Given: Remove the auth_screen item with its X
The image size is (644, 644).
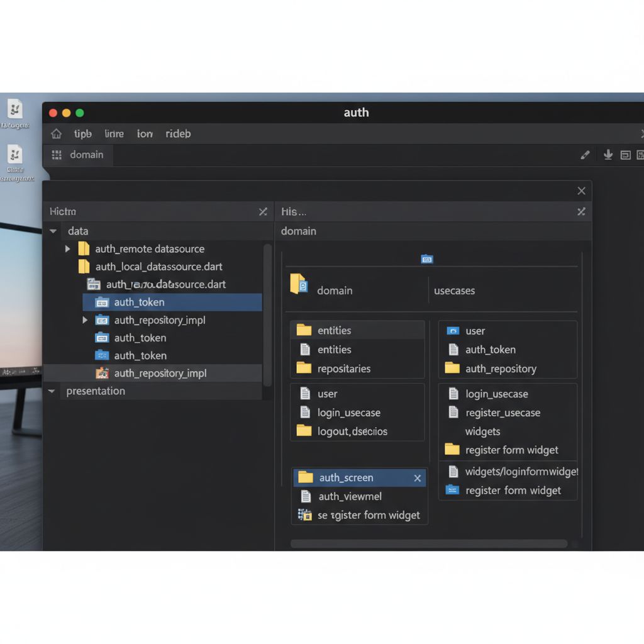Looking at the screenshot, I should tap(418, 478).
